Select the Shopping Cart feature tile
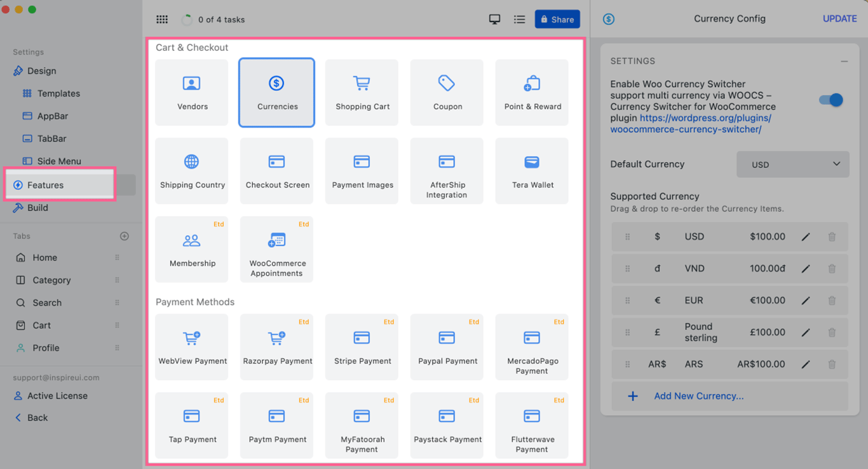Viewport: 868px width, 469px height. (362, 92)
